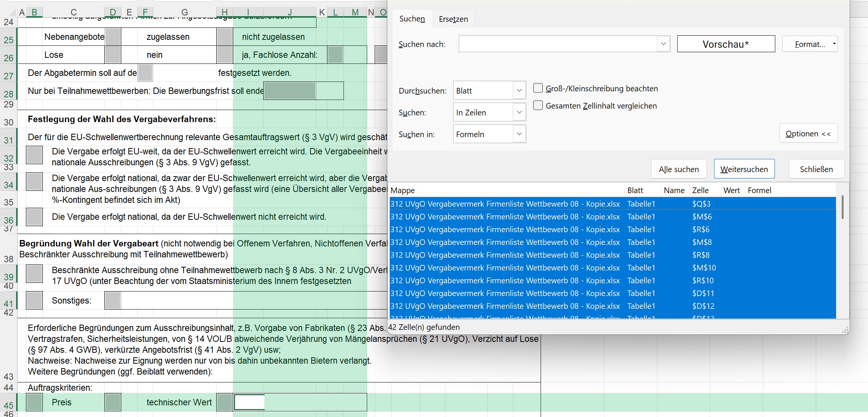Image resolution: width=868 pixels, height=417 pixels.
Task: Open the Suchen In Zeilen dropdown
Action: point(519,112)
